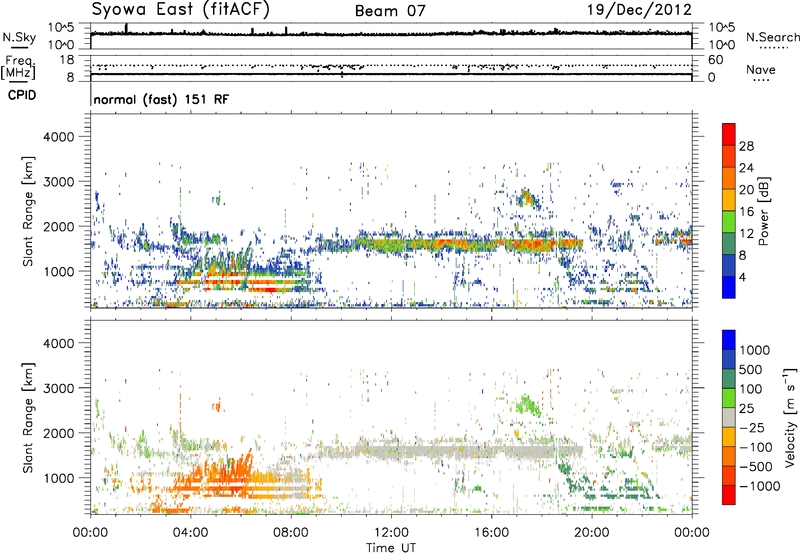Click the dotted line sample under N.Search

773,48
